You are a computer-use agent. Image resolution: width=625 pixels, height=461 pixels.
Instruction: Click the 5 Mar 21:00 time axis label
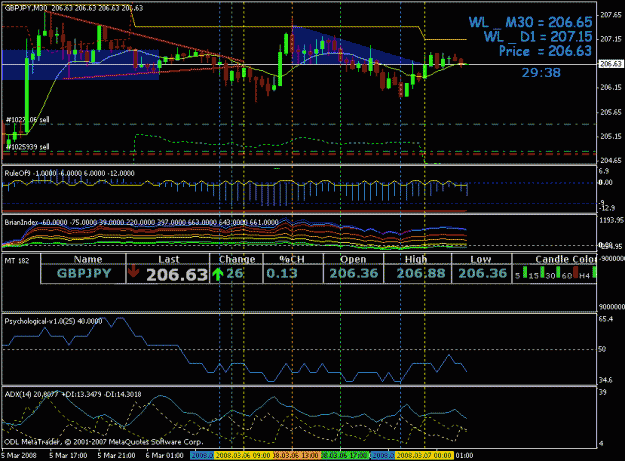point(117,455)
